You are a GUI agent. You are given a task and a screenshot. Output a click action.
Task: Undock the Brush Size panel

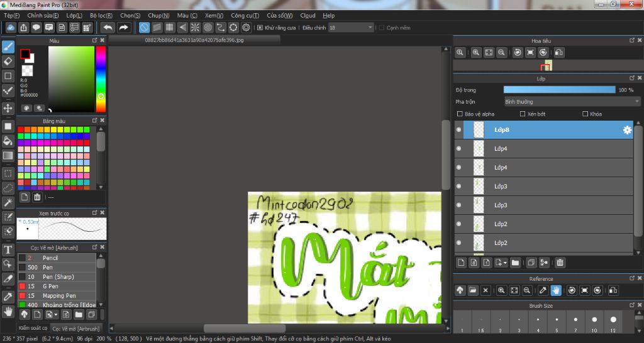pyautogui.click(x=632, y=305)
